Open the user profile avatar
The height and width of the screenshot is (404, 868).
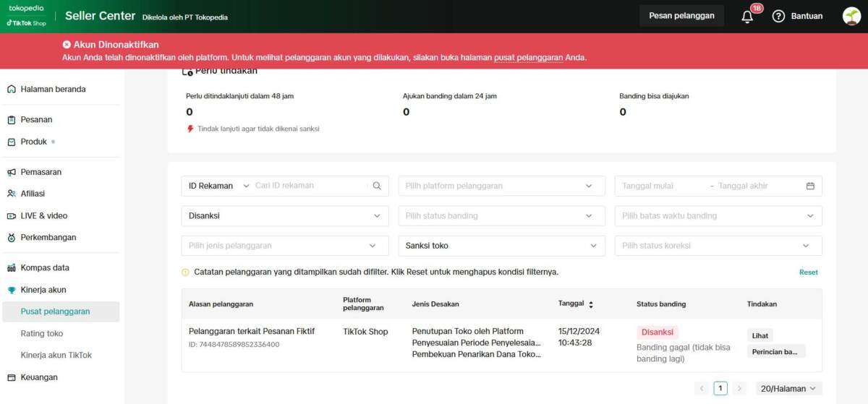coord(851,16)
